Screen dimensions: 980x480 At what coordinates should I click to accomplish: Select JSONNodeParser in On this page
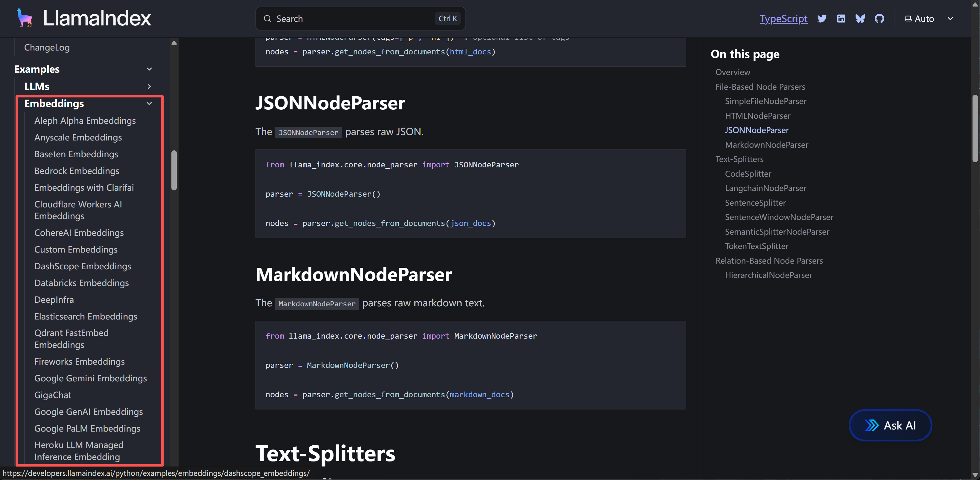[757, 130]
